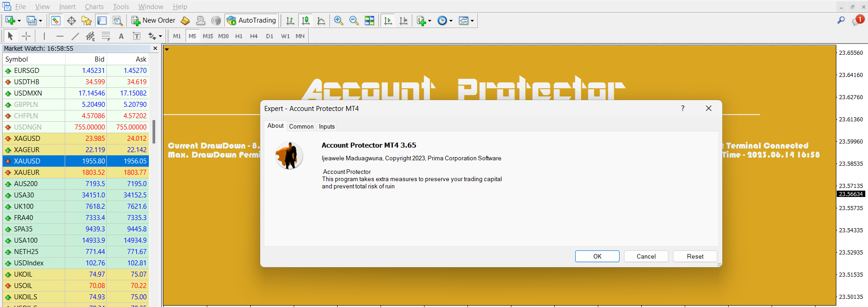The height and width of the screenshot is (307, 868).
Task: Open search magnifier at top right
Action: (x=841, y=20)
